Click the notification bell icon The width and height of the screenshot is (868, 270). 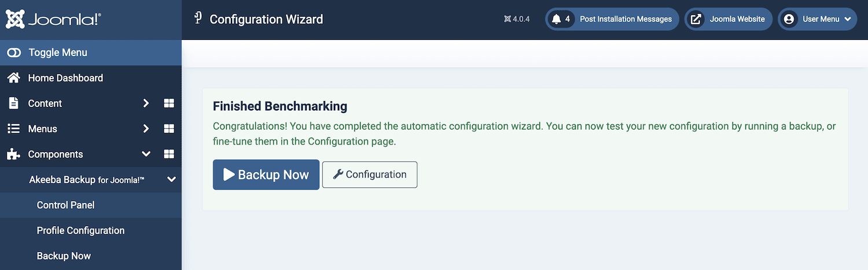pyautogui.click(x=557, y=19)
